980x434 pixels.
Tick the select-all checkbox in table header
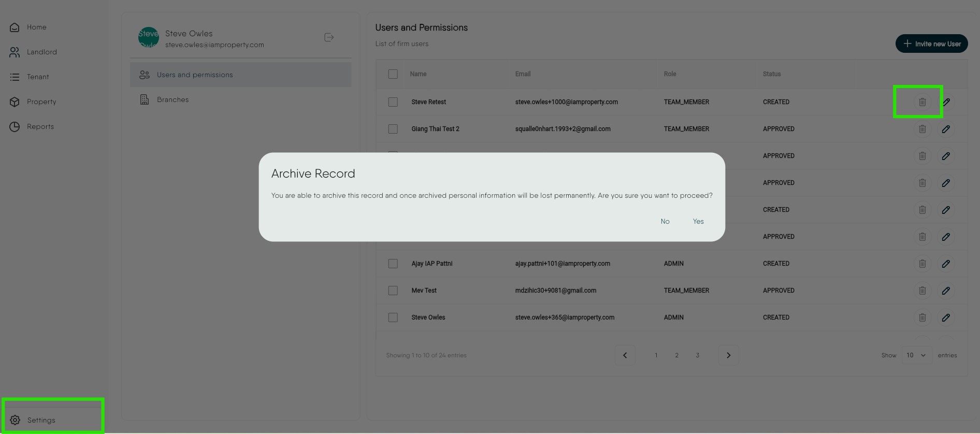pos(393,74)
